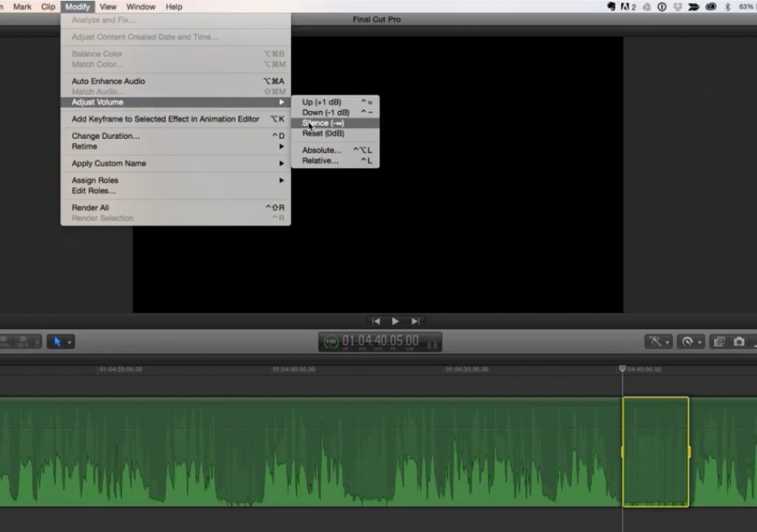
Task: Select Auto Enhance Audio
Action: click(176, 81)
